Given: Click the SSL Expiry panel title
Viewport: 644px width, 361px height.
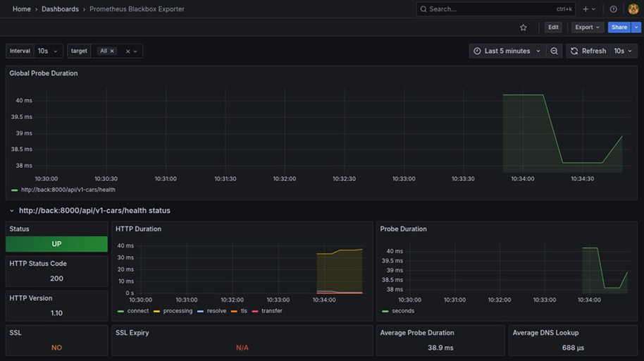Looking at the screenshot, I should pos(132,333).
